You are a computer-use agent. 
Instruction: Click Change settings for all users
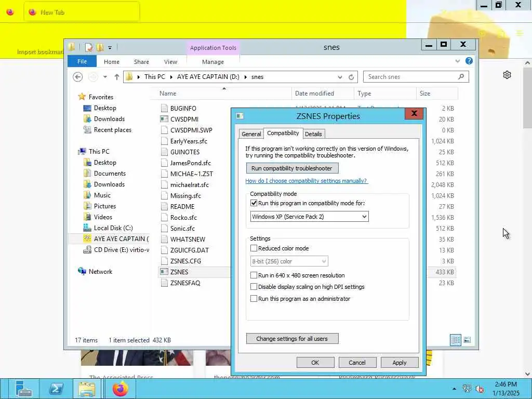[x=292, y=339]
